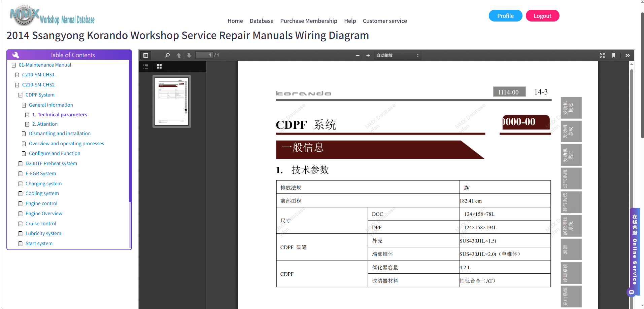Toggle the PDF sidebar panel
This screenshot has width=644, height=309.
click(146, 55)
